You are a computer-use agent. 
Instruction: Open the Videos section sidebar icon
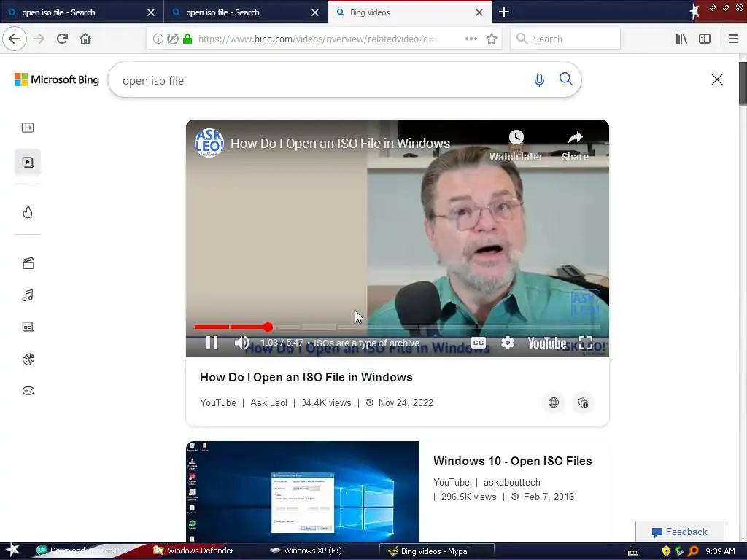28,162
